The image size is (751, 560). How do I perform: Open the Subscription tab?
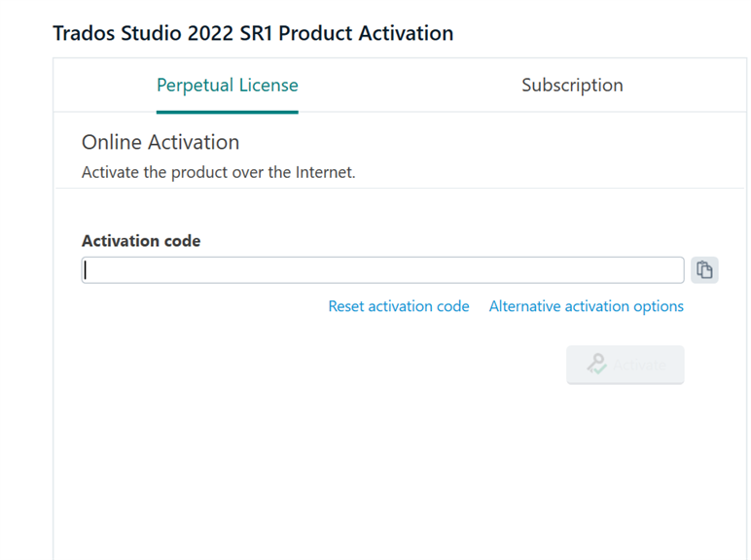572,86
